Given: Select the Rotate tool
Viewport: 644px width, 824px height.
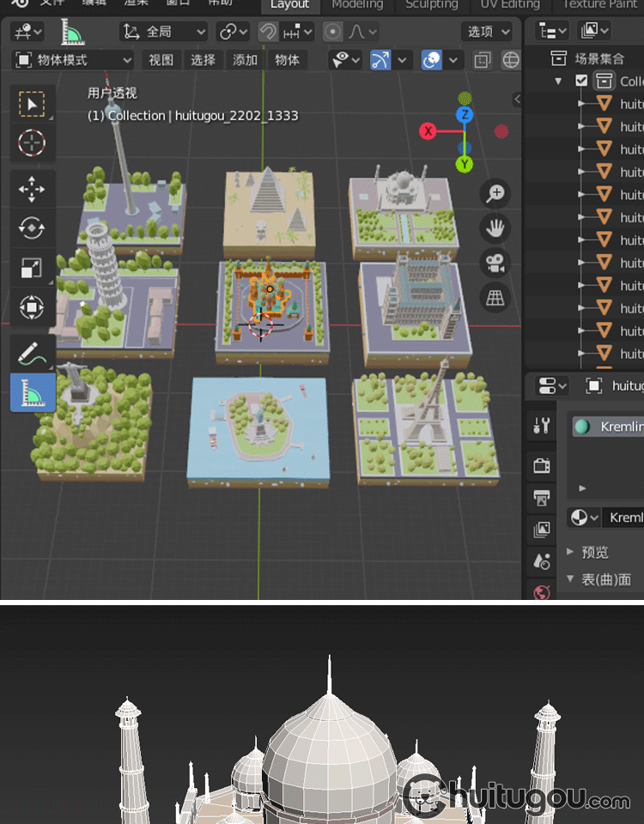Looking at the screenshot, I should 32,228.
